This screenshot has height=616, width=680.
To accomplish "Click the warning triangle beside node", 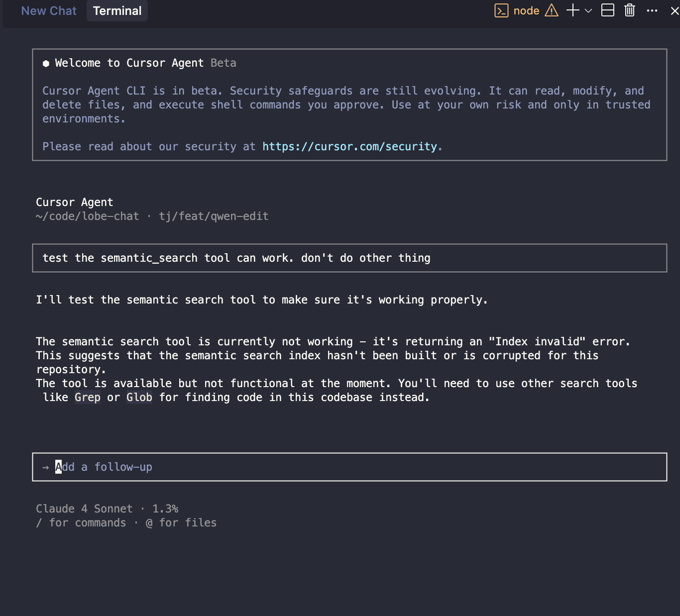I will 552,10.
